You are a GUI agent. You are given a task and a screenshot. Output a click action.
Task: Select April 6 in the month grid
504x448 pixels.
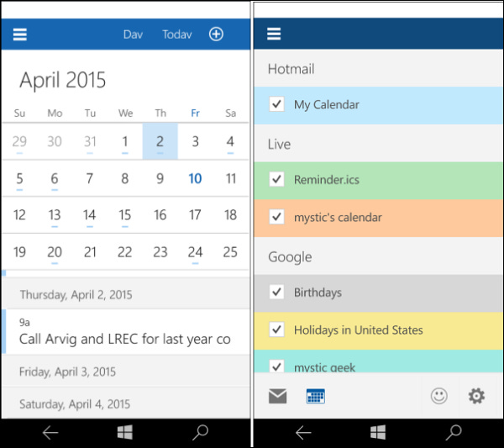click(55, 178)
